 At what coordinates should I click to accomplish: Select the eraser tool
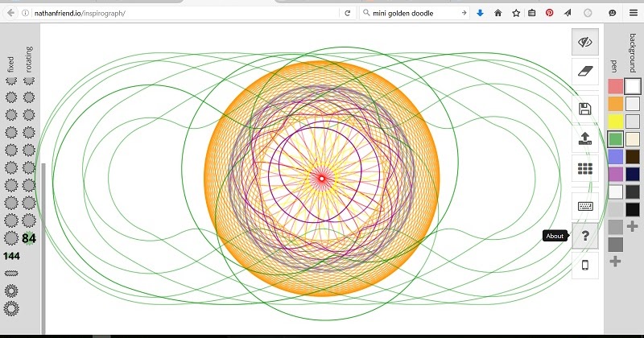(x=585, y=72)
